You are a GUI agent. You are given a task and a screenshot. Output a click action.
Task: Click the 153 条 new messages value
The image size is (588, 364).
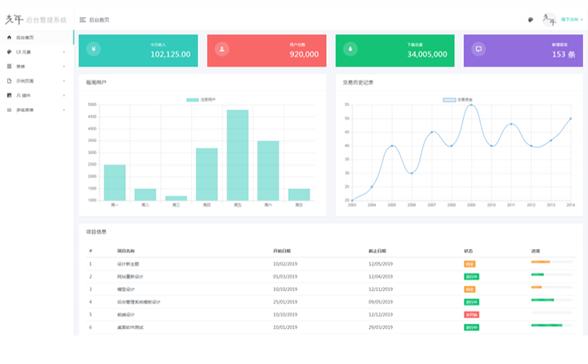click(x=564, y=54)
